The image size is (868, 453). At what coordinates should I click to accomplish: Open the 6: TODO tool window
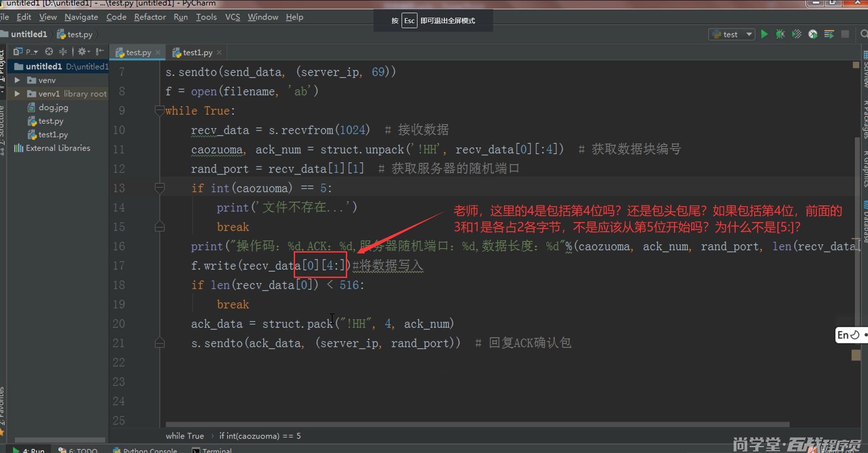point(78,450)
